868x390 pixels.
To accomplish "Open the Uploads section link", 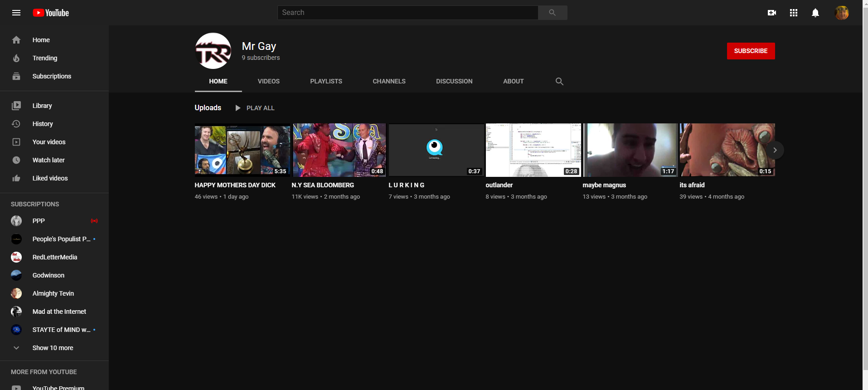I will tap(208, 107).
